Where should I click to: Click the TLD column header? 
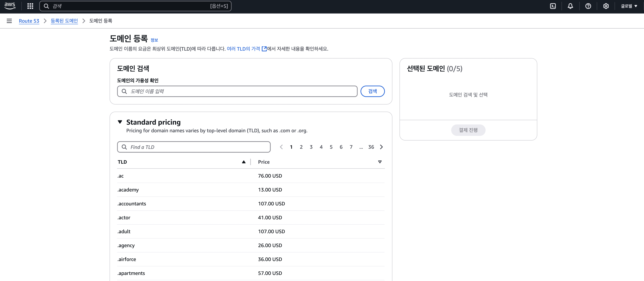point(122,162)
